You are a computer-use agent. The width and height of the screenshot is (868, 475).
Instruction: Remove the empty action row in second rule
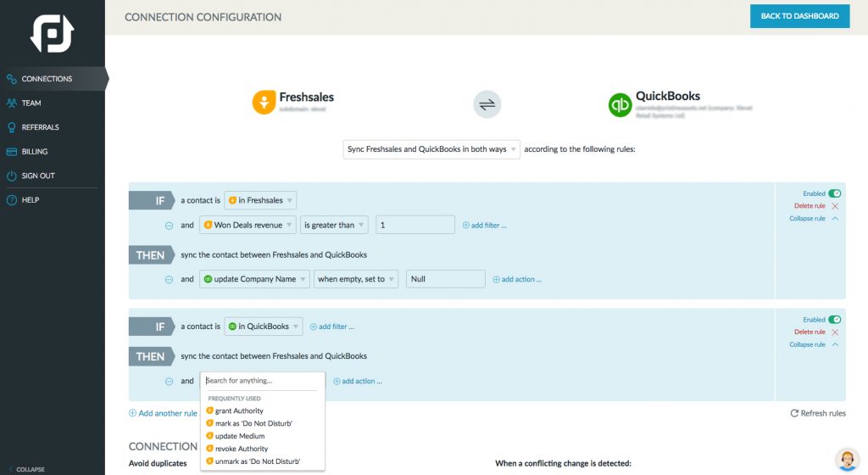[169, 382]
